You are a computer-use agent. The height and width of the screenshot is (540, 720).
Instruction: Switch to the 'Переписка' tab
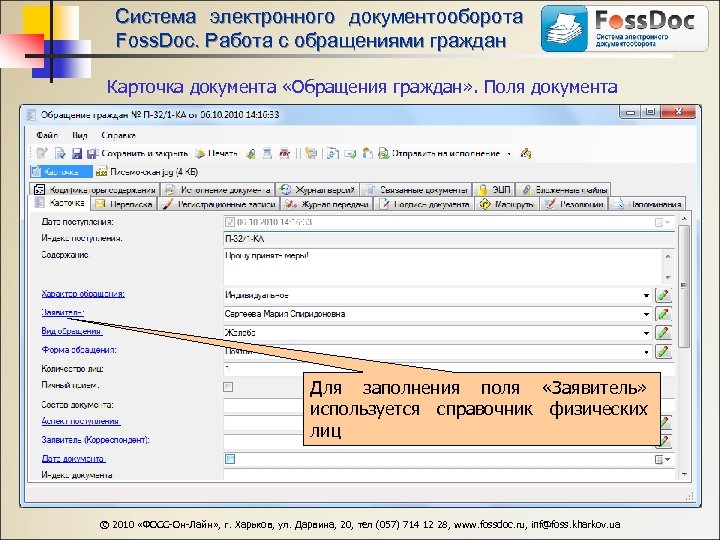(x=124, y=204)
